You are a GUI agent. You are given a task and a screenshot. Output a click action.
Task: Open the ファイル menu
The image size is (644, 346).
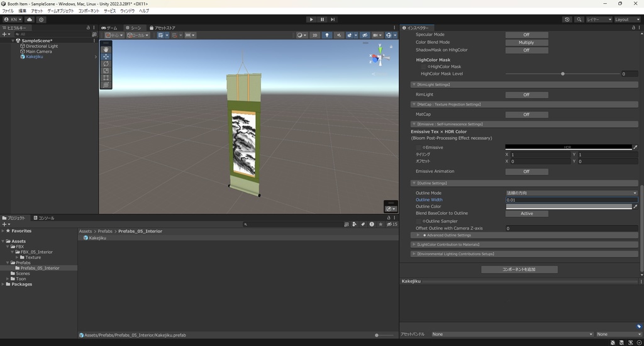click(8, 11)
